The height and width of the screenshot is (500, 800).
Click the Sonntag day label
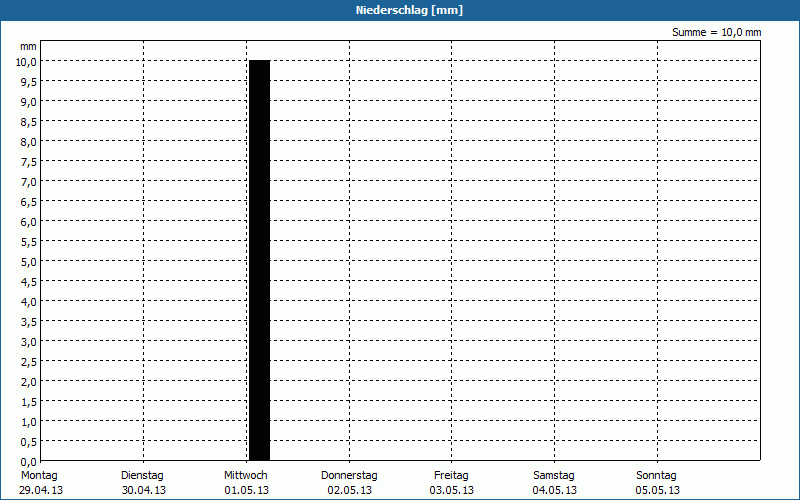(656, 476)
